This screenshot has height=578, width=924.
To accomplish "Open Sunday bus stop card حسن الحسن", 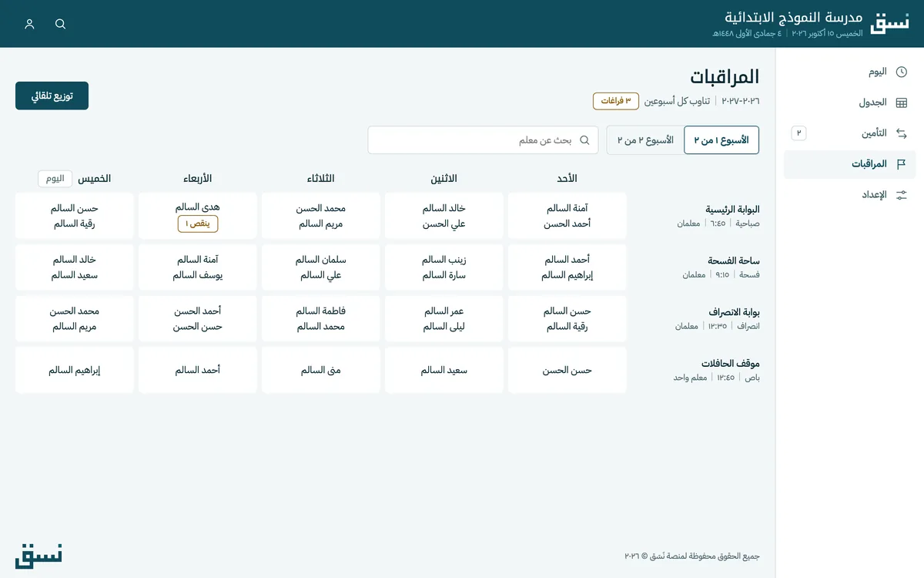I will (567, 370).
